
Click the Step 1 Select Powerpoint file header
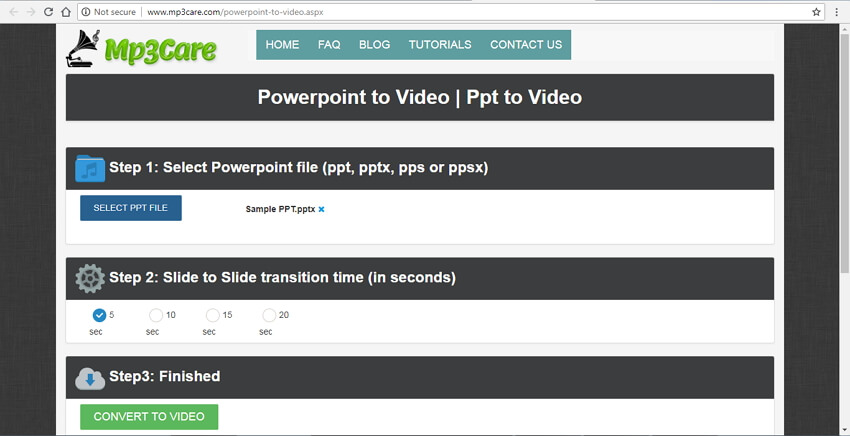(x=420, y=168)
